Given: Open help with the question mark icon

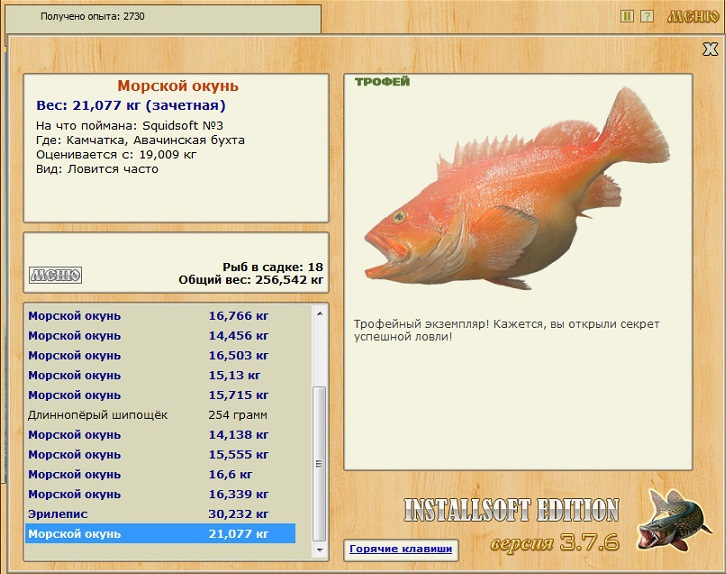Looking at the screenshot, I should [647, 17].
